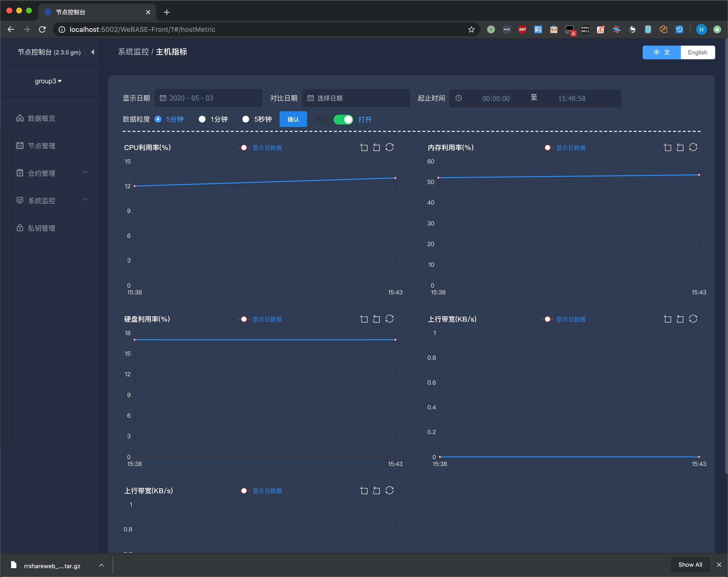Toggle 显示日数据 legend on the CPU chart
This screenshot has width=728, height=577.
pyautogui.click(x=260, y=148)
